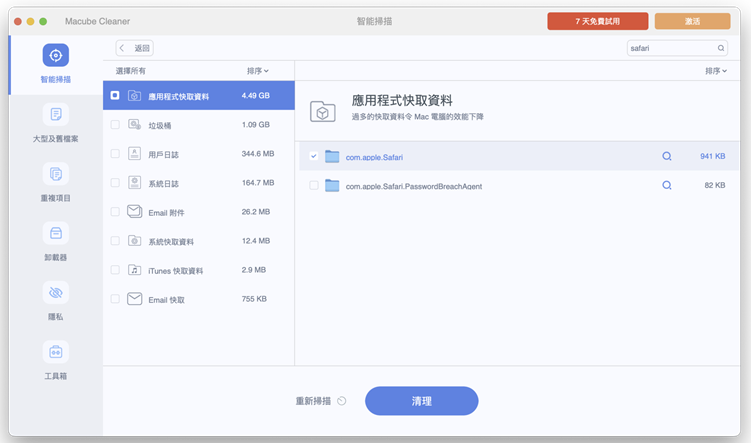Check the 系統快取資料 checkbox
The width and height of the screenshot is (751, 443).
tap(115, 241)
